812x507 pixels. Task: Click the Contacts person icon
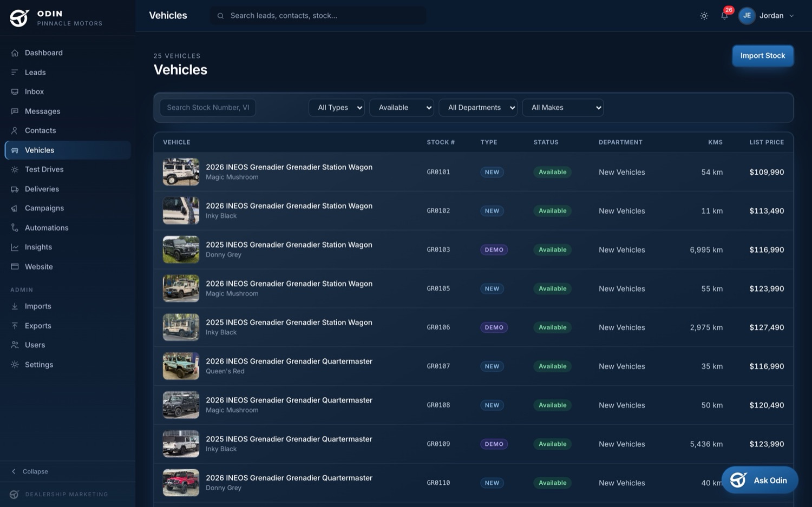tap(15, 130)
